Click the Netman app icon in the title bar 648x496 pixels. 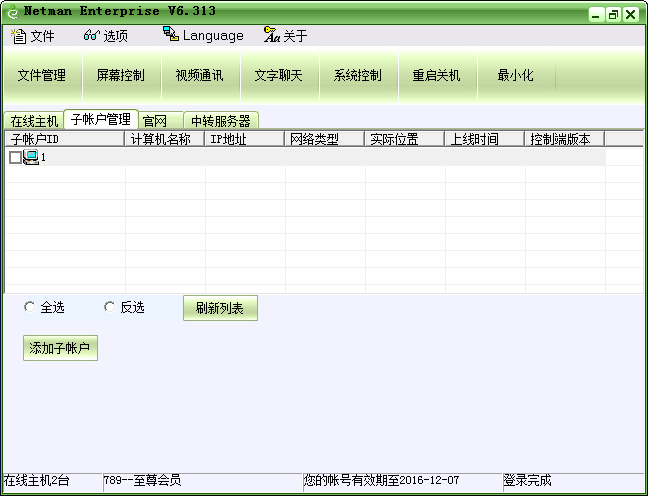12,12
